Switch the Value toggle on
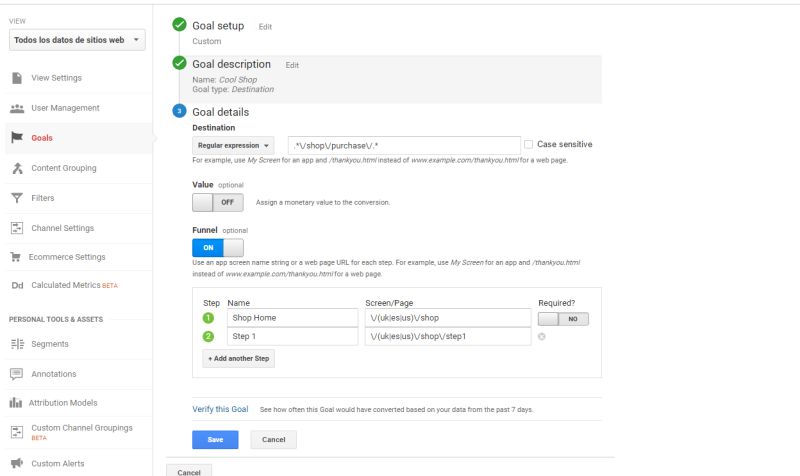This screenshot has width=800, height=476. click(x=218, y=203)
